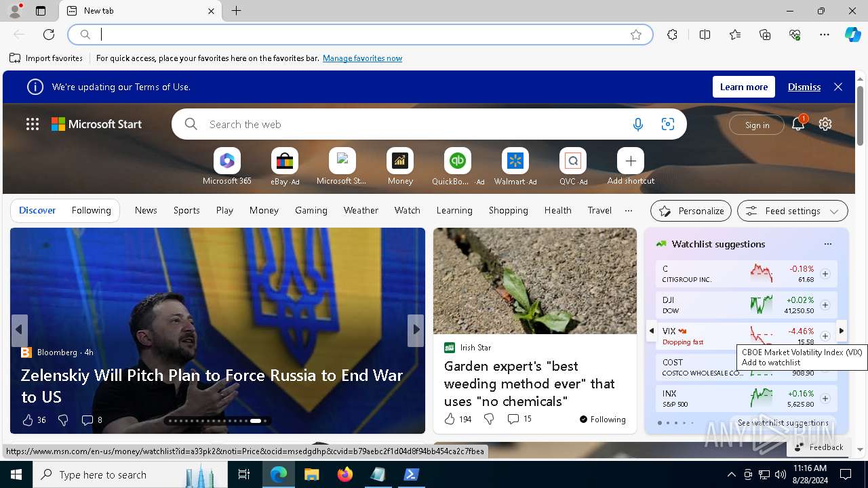
Task: Open Sports category
Action: [x=186, y=210]
